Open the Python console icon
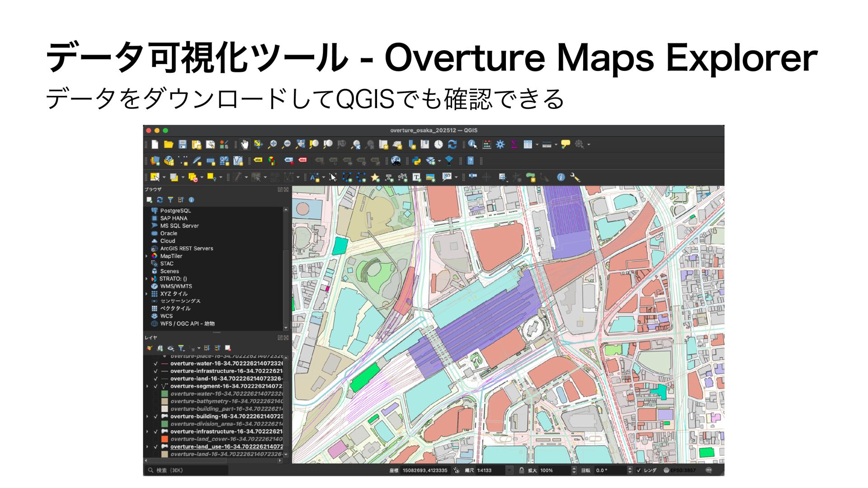Viewport: 868px width, 488px height. click(x=417, y=161)
